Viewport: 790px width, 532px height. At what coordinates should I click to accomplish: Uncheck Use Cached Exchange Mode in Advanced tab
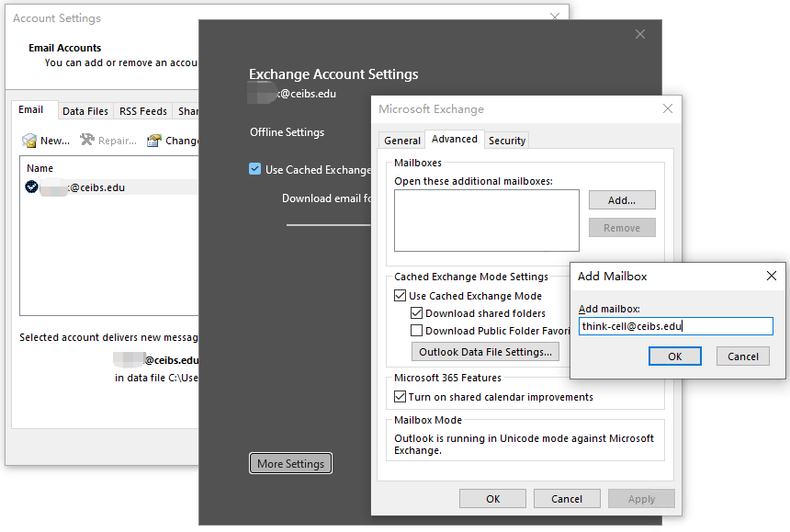[401, 296]
